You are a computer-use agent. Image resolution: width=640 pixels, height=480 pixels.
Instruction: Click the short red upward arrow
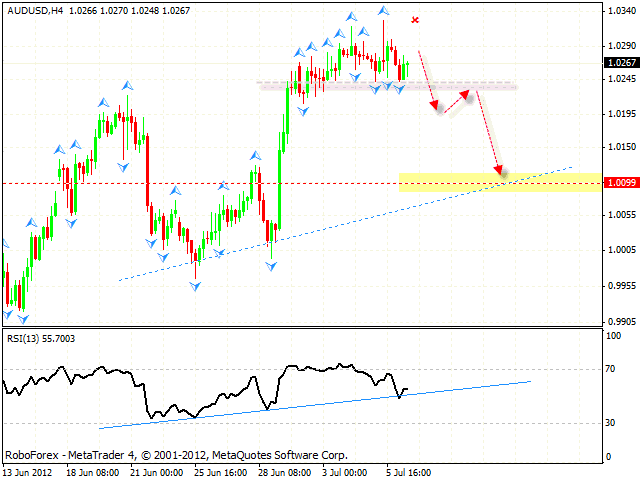coord(453,100)
